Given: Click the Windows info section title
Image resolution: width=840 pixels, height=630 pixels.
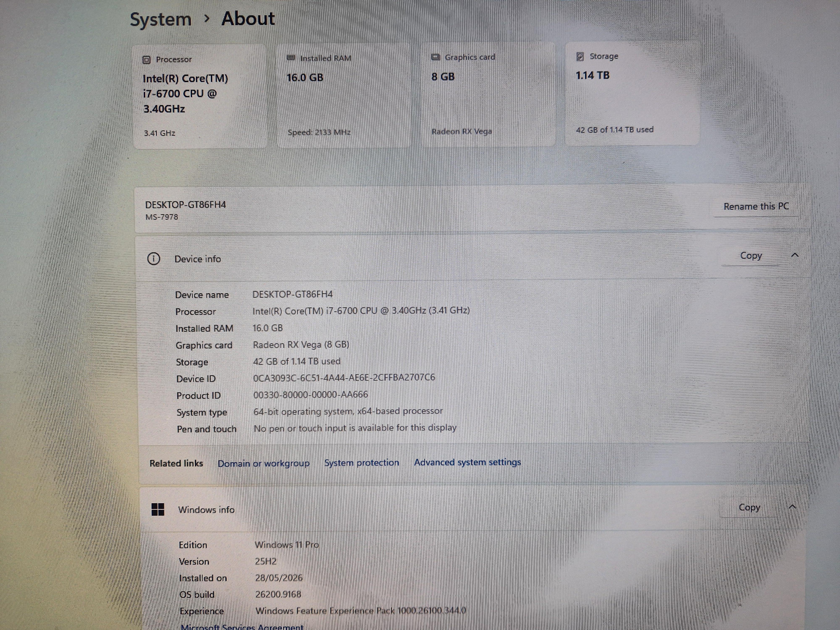Looking at the screenshot, I should click(x=206, y=510).
